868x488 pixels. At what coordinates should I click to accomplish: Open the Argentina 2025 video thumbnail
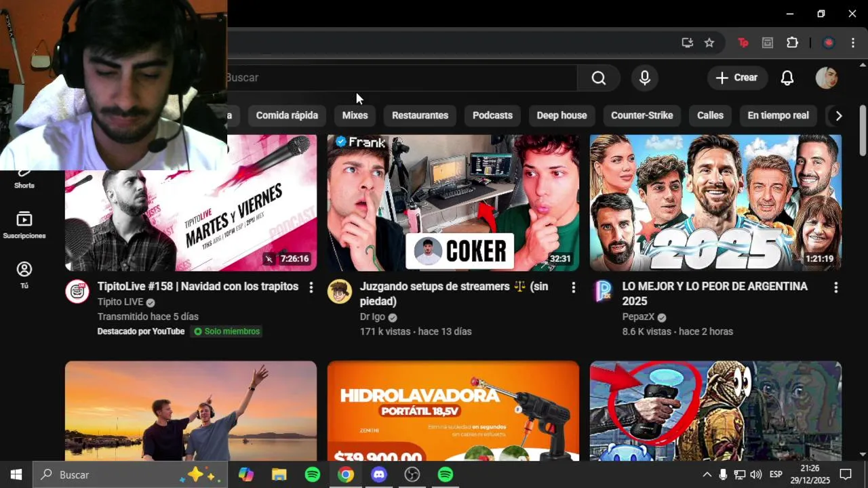(715, 203)
